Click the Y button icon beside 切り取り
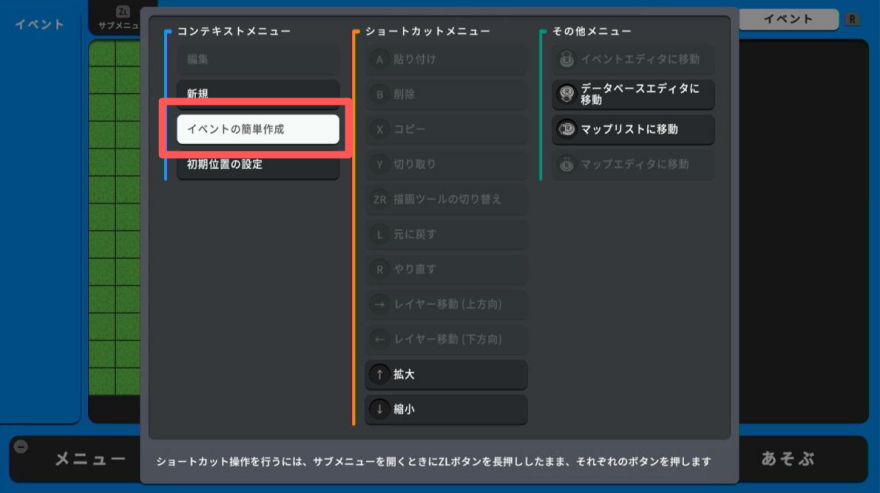This screenshot has height=493, width=880. [x=379, y=165]
